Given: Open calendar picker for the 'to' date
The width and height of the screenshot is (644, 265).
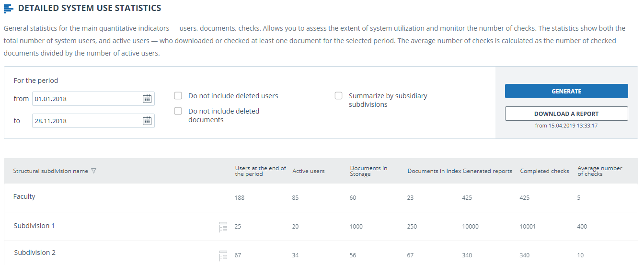Looking at the screenshot, I should pos(147,121).
